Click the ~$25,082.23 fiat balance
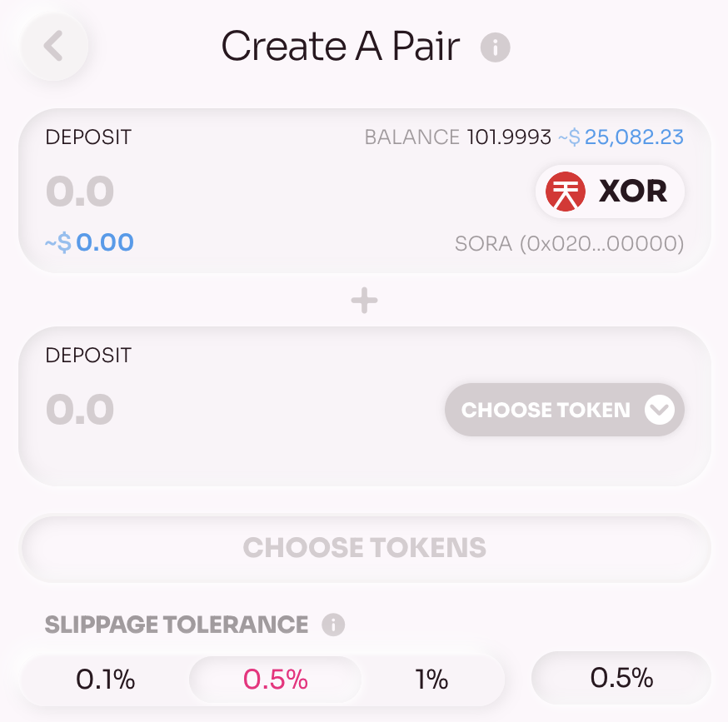728x722 pixels. coord(621,137)
